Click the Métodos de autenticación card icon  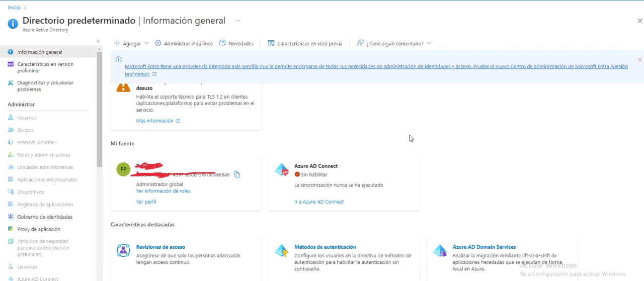282,250
